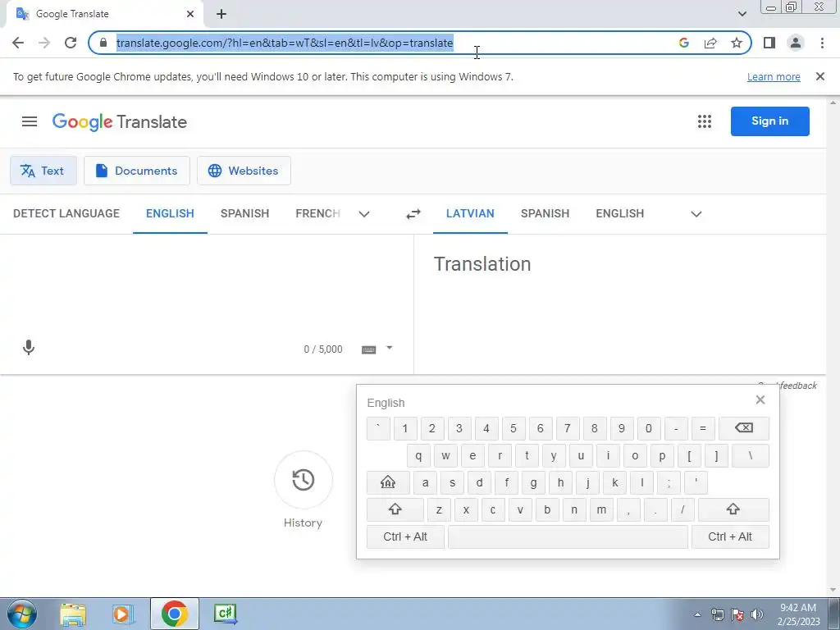Select the Text translation tab
This screenshot has width=840, height=630.
pyautogui.click(x=43, y=171)
